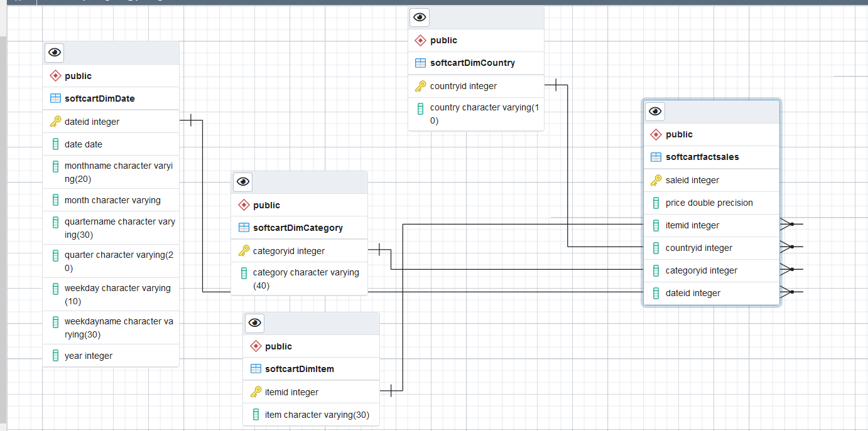Select the softcartDimItem table title

point(300,369)
